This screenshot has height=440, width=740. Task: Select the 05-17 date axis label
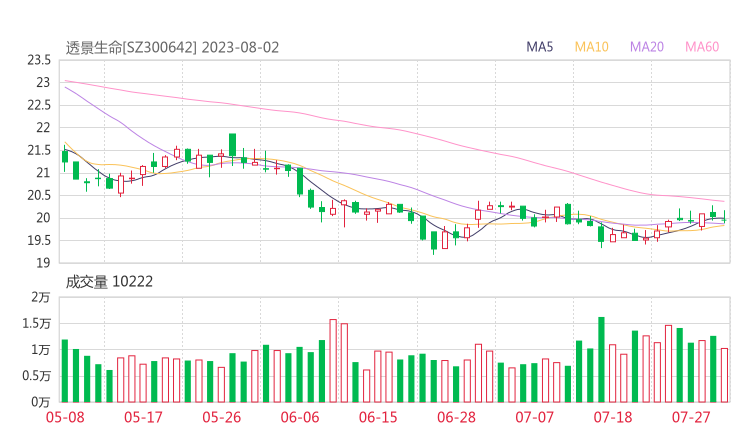coord(143,417)
